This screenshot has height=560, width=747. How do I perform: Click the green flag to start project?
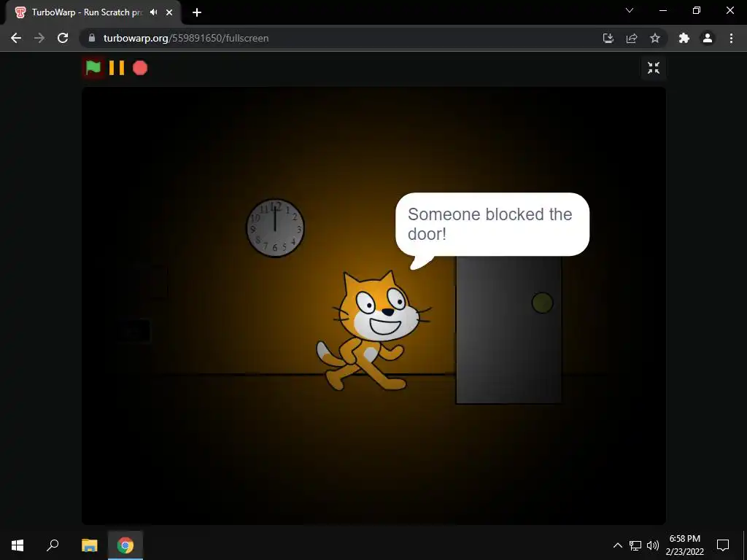pyautogui.click(x=93, y=68)
